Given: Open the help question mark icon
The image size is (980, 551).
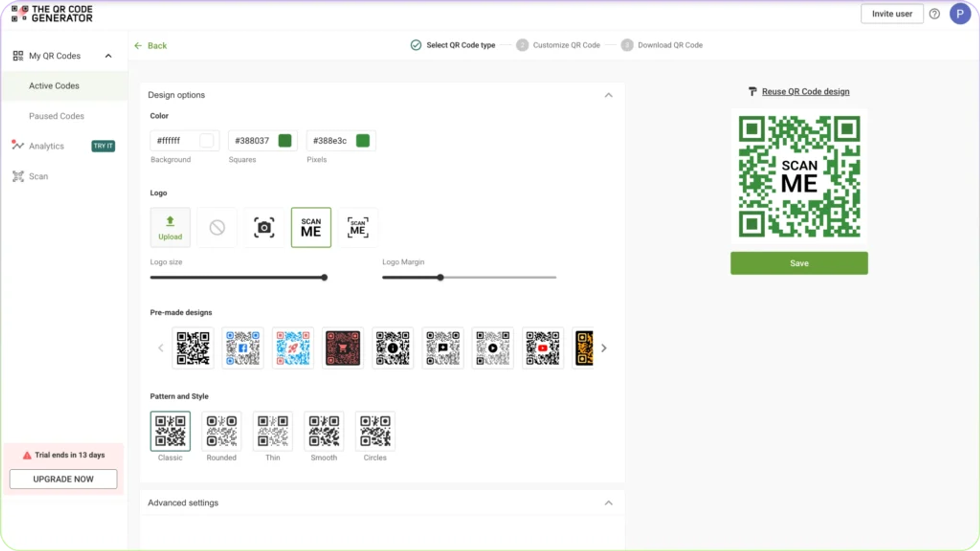Looking at the screenshot, I should (x=935, y=14).
